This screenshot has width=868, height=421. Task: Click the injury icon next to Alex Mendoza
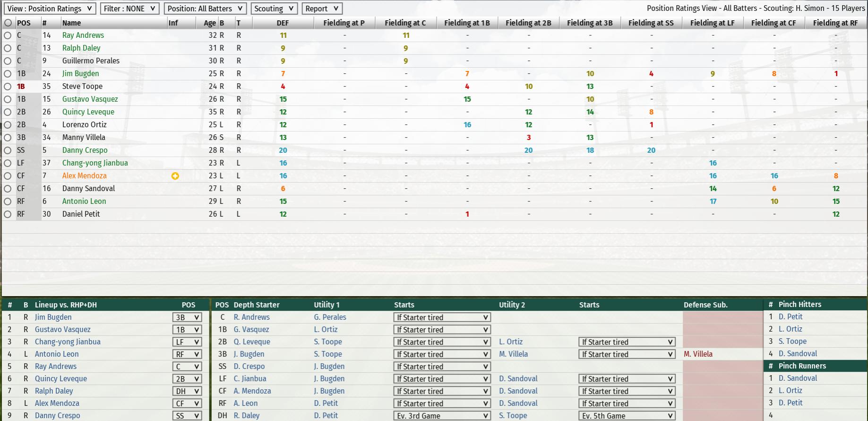pos(175,176)
